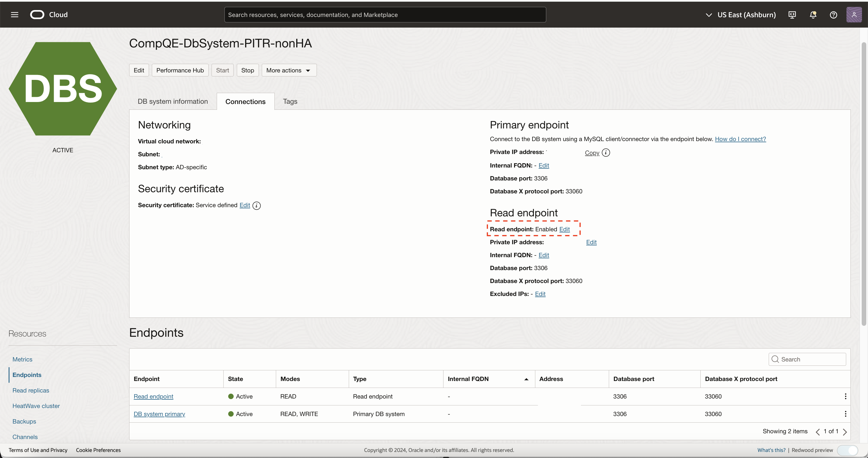Click the Endpoints table search field
This screenshot has width=868, height=458.
(807, 359)
